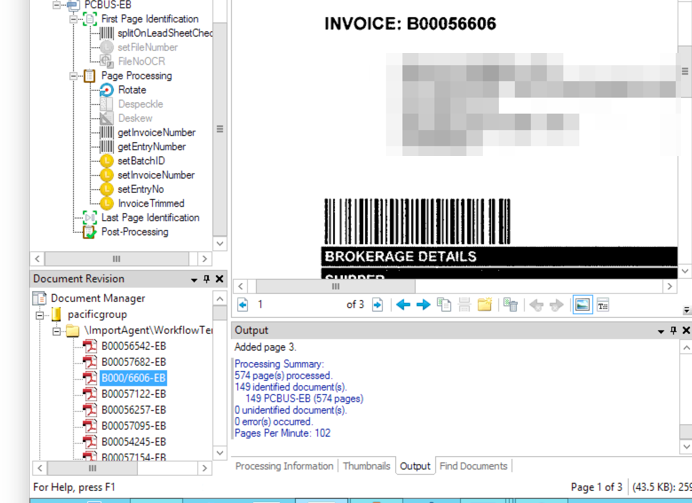Screen dimensions: 692x503
Task: Click the '574 page(s) processed.' output line
Action: coord(283,375)
